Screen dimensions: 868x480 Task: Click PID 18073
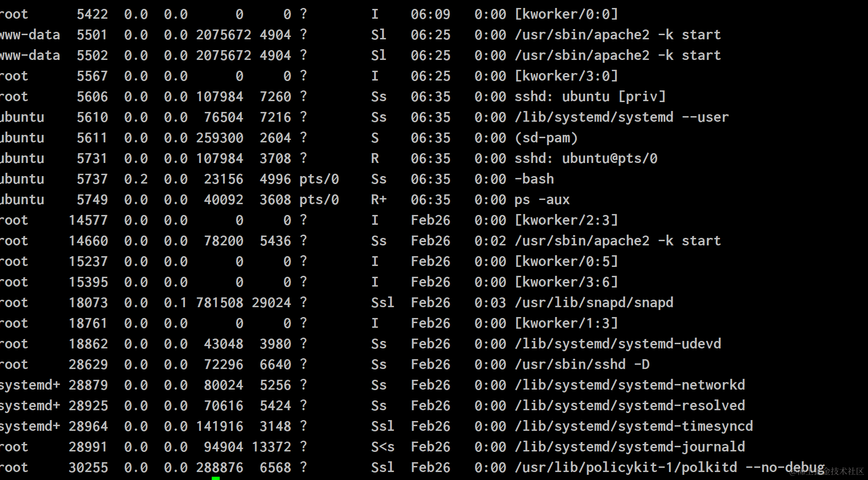89,303
